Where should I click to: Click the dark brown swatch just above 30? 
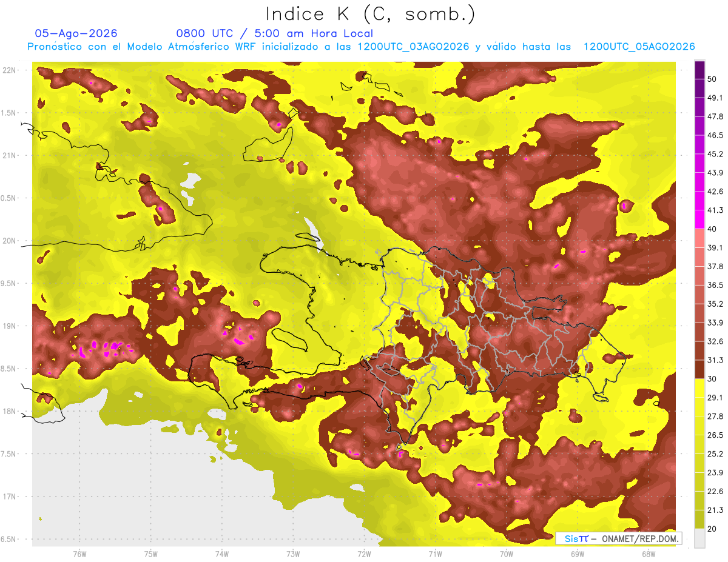[x=699, y=369]
